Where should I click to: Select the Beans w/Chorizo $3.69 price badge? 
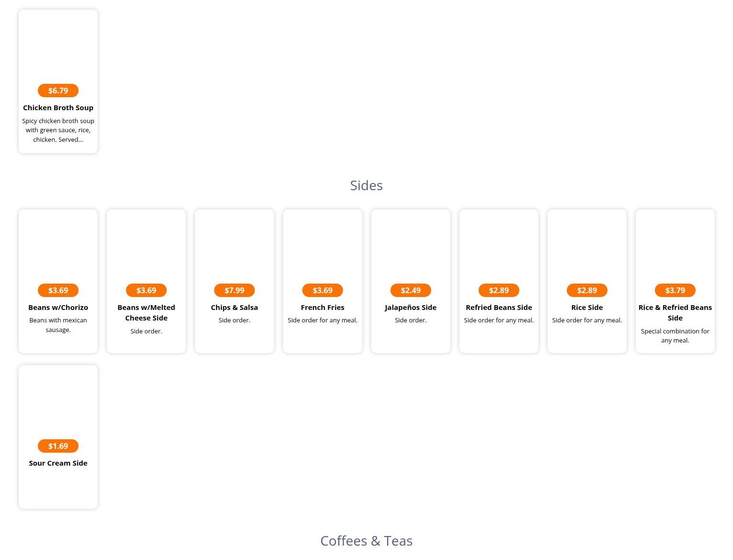[x=58, y=290]
